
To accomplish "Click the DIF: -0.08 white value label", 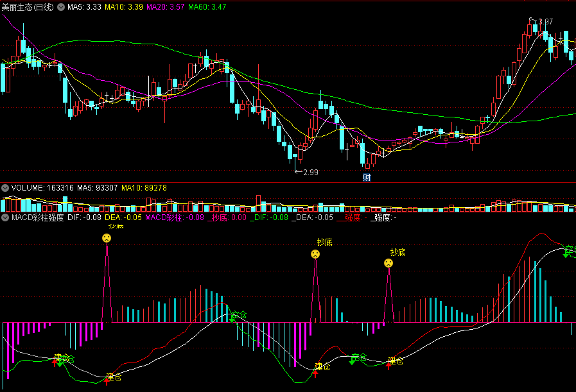I will click(x=85, y=217).
